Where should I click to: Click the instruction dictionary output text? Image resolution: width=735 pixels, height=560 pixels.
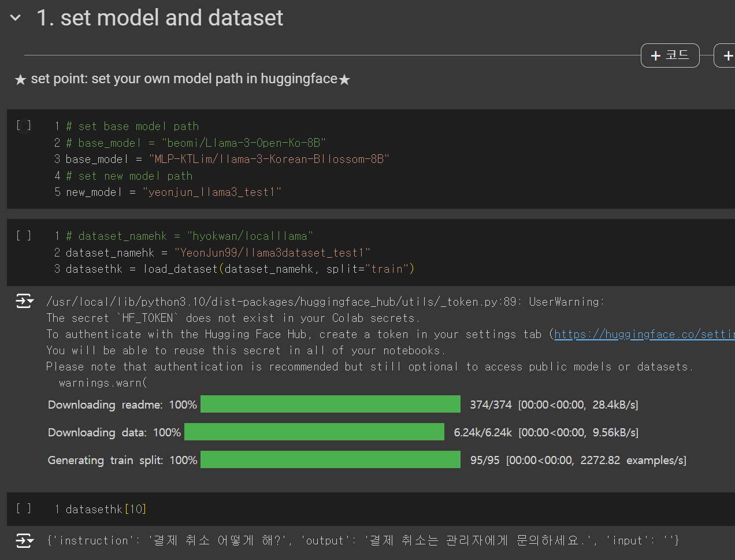363,540
